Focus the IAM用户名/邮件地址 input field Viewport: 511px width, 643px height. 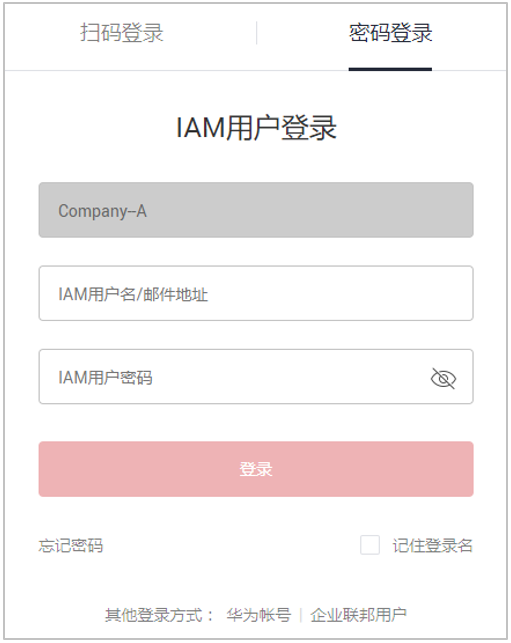click(x=256, y=293)
